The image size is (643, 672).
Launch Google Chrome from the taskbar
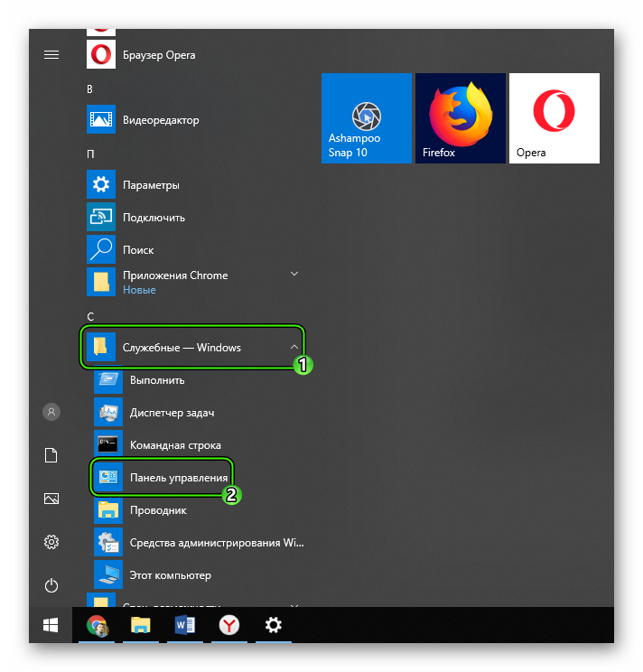(96, 625)
